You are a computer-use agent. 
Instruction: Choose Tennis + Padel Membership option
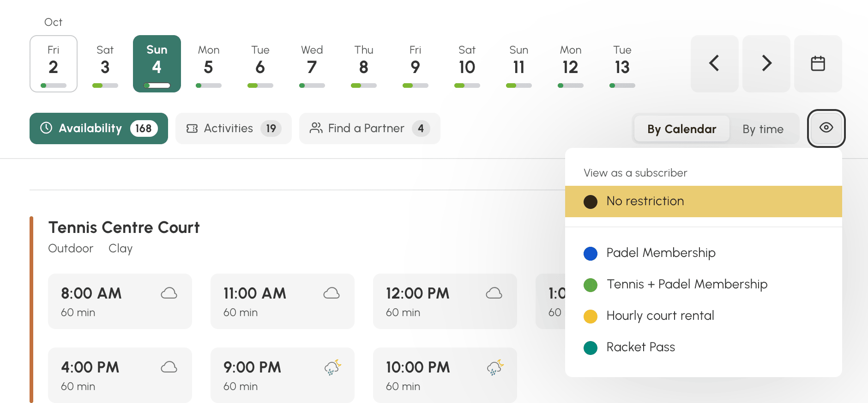(704, 284)
